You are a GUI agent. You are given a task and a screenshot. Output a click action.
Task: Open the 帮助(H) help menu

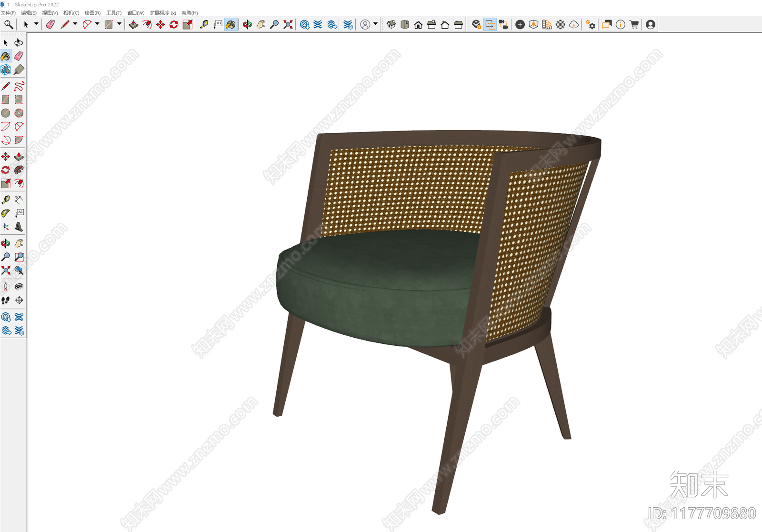click(190, 13)
